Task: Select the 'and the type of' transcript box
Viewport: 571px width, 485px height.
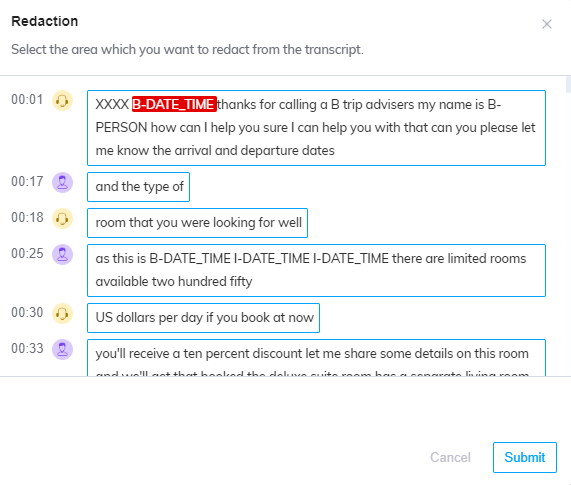Action: pos(138,187)
